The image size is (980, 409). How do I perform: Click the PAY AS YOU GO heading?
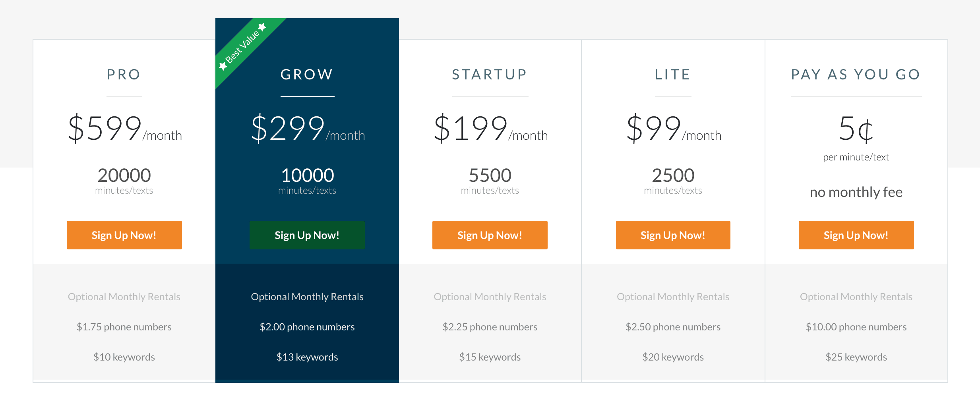[856, 75]
